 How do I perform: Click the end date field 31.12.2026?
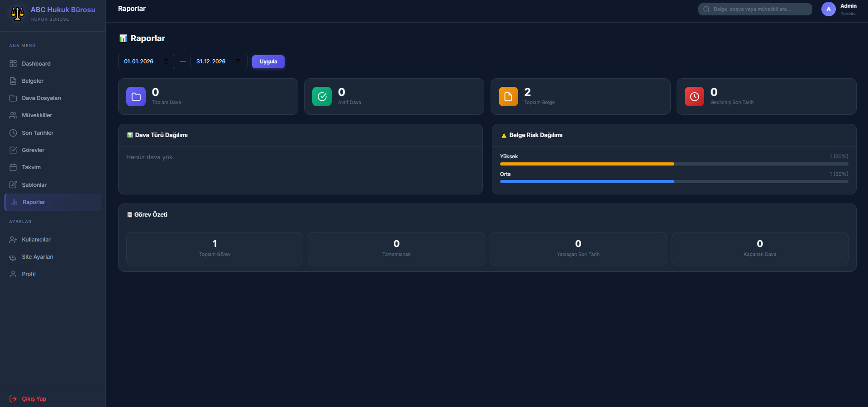click(219, 62)
